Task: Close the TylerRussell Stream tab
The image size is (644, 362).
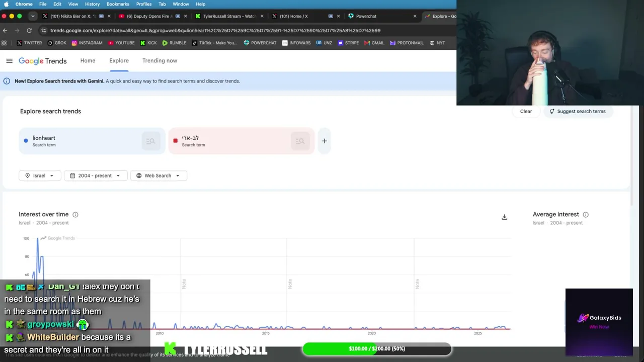Action: pyautogui.click(x=262, y=16)
